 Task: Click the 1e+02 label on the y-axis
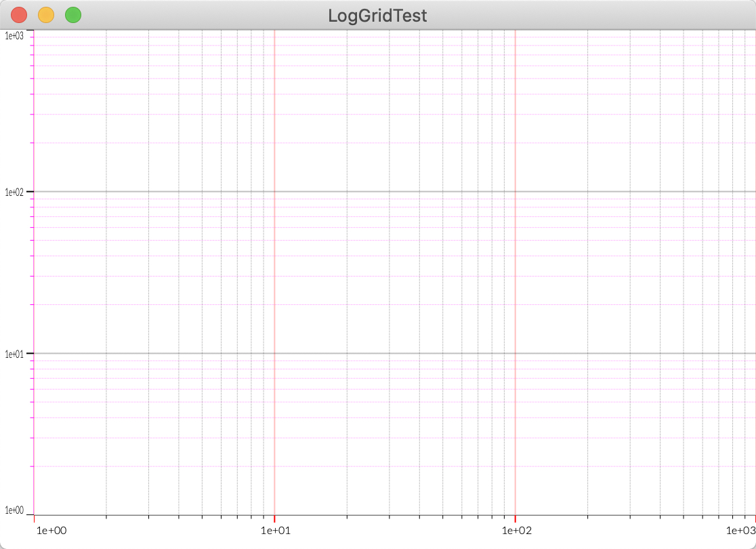(x=14, y=192)
